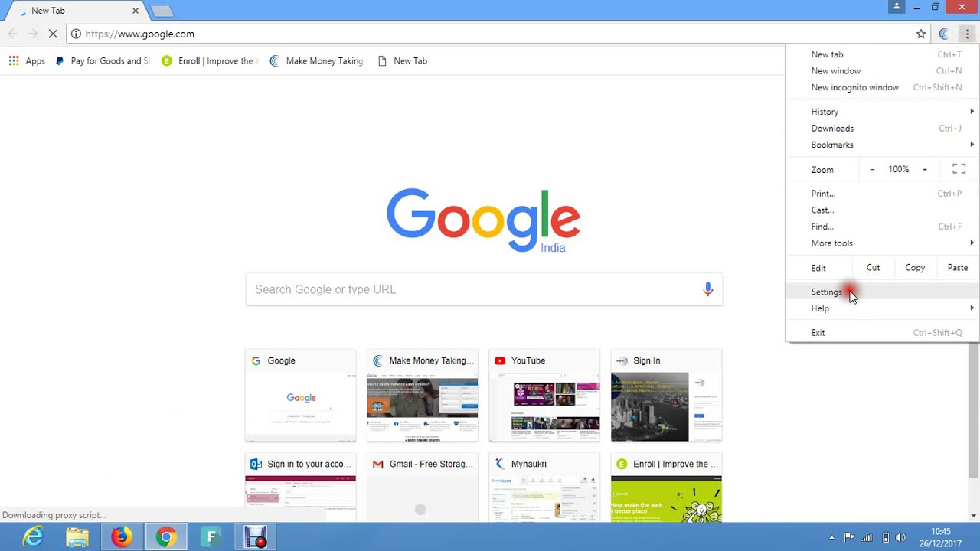Show hidden tray icons arrow
This screenshot has width=980, height=551.
pos(832,537)
